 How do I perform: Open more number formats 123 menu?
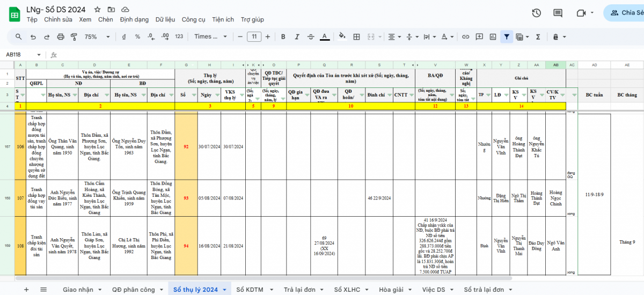pyautogui.click(x=179, y=36)
